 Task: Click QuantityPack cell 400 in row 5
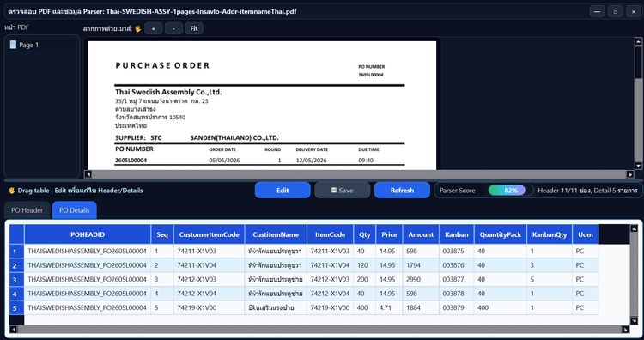coord(501,308)
